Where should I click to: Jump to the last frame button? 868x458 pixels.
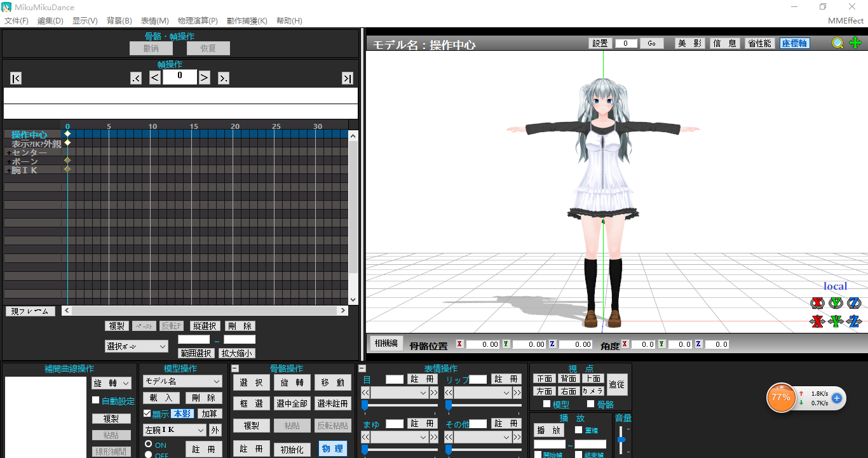(347, 78)
